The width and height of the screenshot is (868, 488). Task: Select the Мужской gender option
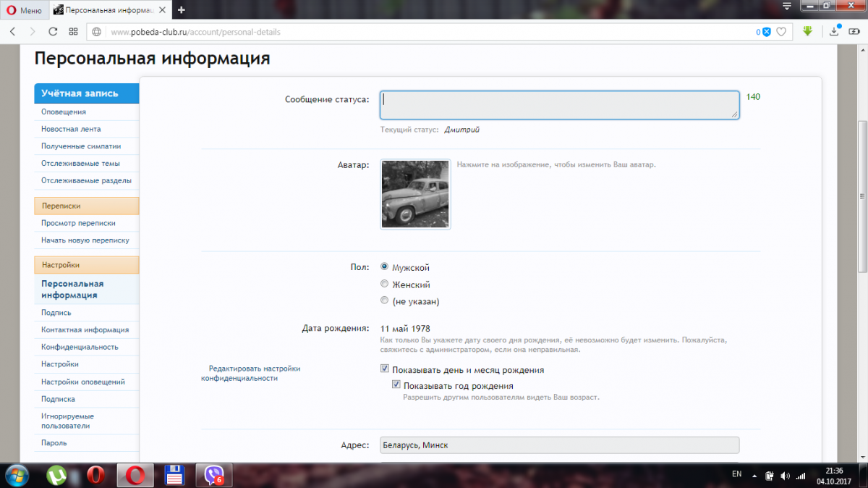tap(385, 267)
